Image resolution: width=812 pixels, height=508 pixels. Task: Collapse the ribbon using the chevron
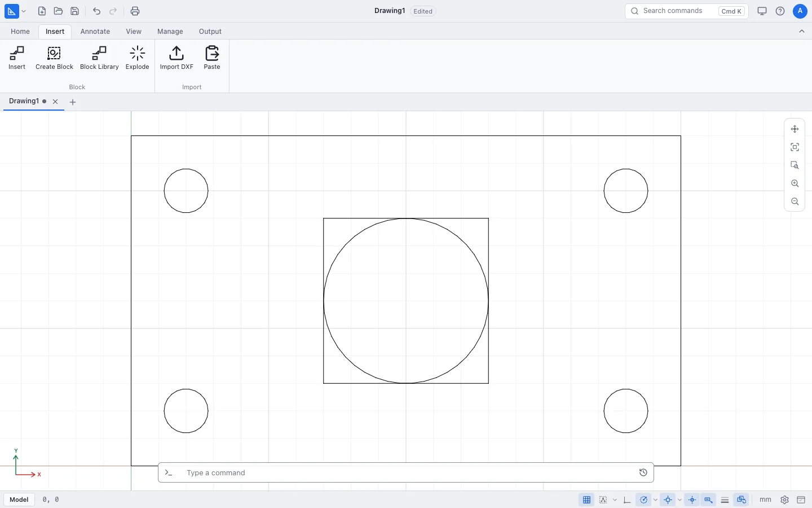(x=801, y=32)
